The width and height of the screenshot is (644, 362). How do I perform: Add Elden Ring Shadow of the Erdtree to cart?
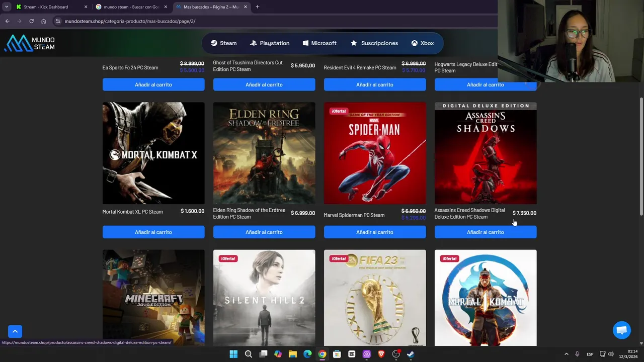coord(264,232)
